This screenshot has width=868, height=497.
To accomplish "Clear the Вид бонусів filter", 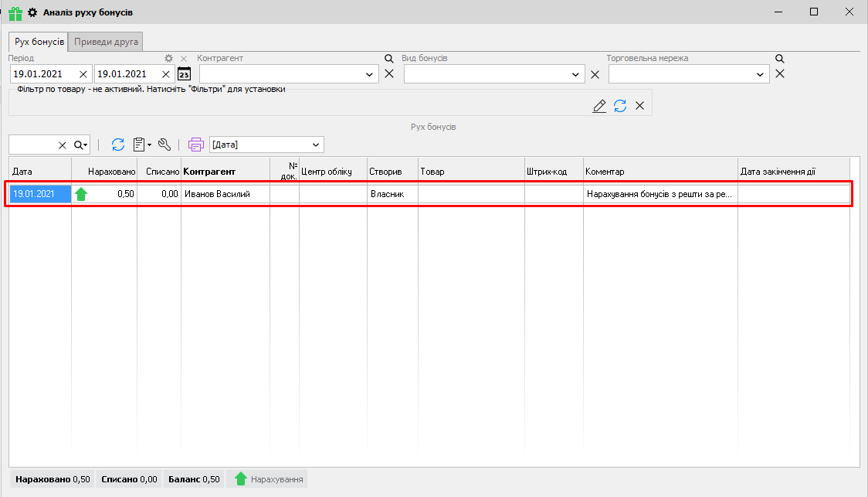I will tap(595, 74).
